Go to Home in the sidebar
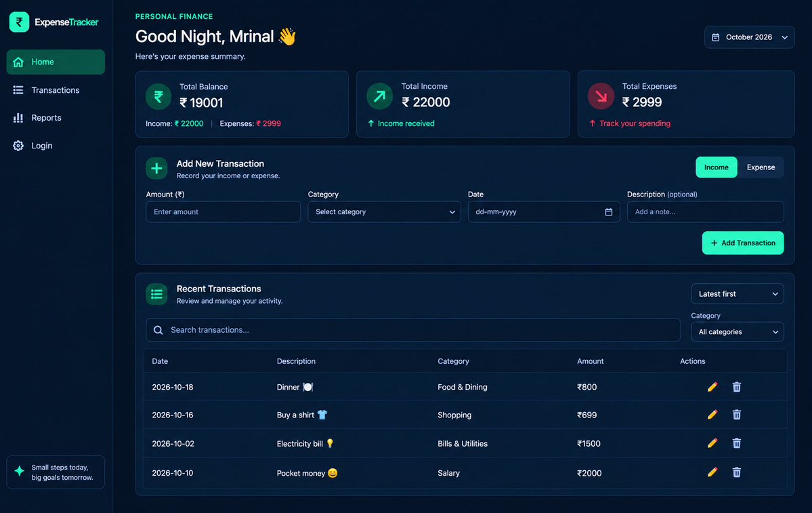 [56, 62]
